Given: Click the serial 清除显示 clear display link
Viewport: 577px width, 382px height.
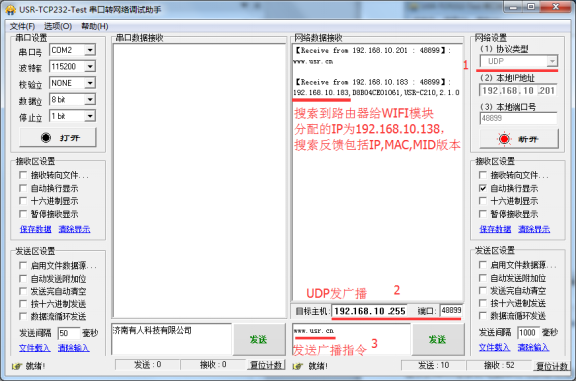Looking at the screenshot, I should pyautogui.click(x=74, y=229).
